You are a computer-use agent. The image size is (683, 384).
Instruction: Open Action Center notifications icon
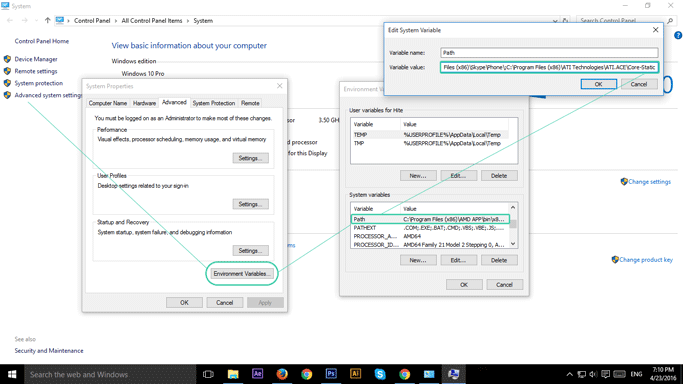tap(605, 374)
